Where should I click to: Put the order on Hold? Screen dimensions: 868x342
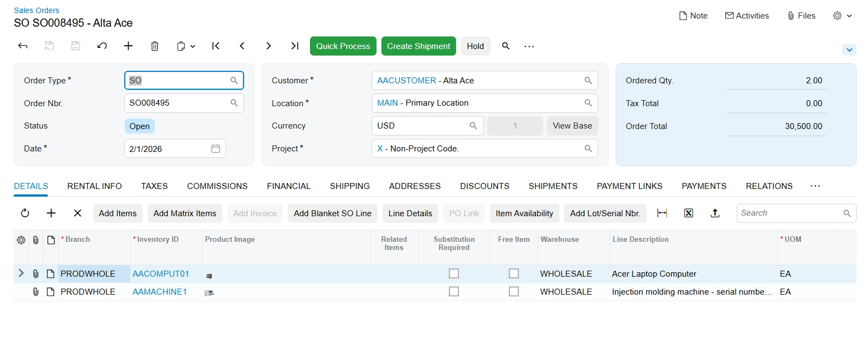475,46
